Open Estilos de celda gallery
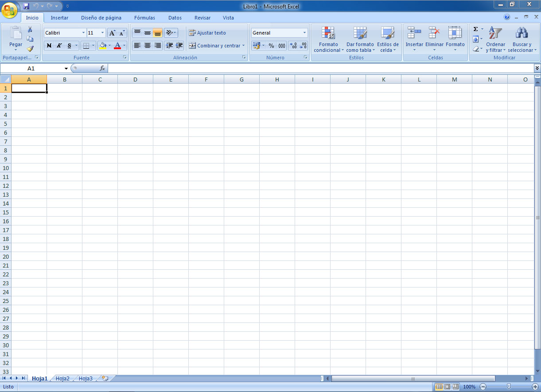 pyautogui.click(x=388, y=39)
